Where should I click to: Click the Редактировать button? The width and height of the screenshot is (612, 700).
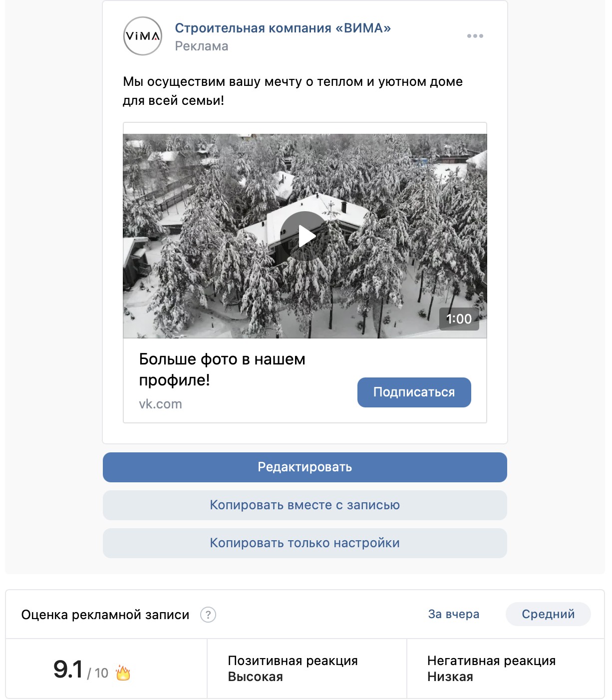point(305,467)
